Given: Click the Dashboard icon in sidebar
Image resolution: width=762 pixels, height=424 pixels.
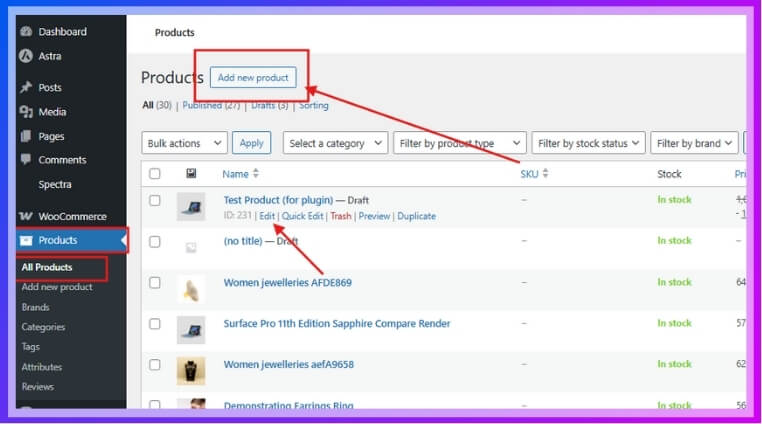Looking at the screenshot, I should point(26,32).
